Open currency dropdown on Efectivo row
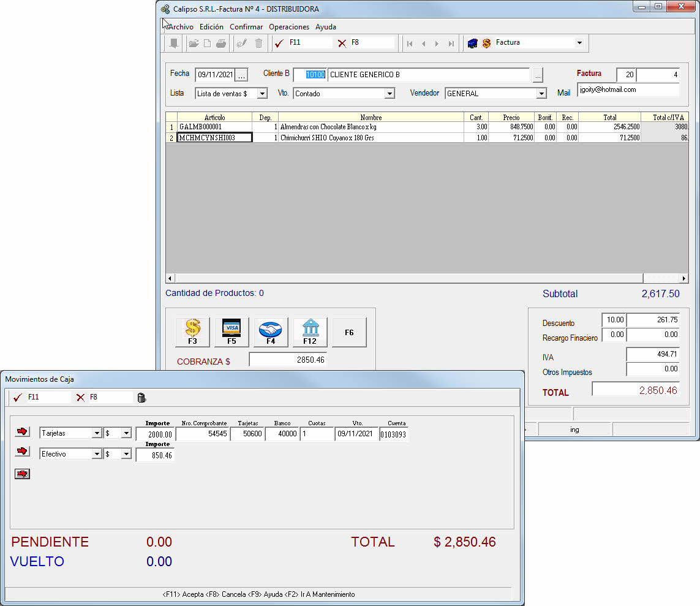 tap(127, 454)
